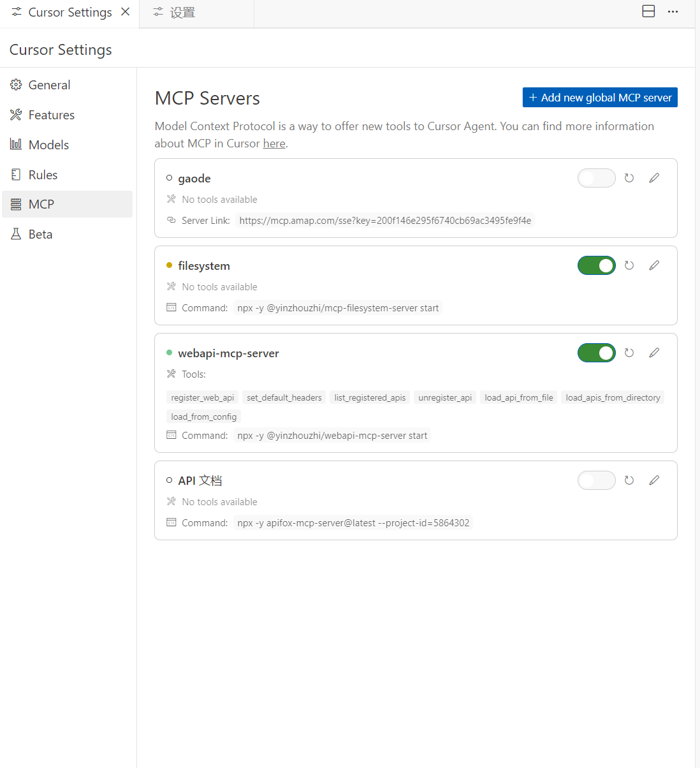The width and height of the screenshot is (700, 768).
Task: Open the more actions ellipsis menu
Action: 673,11
